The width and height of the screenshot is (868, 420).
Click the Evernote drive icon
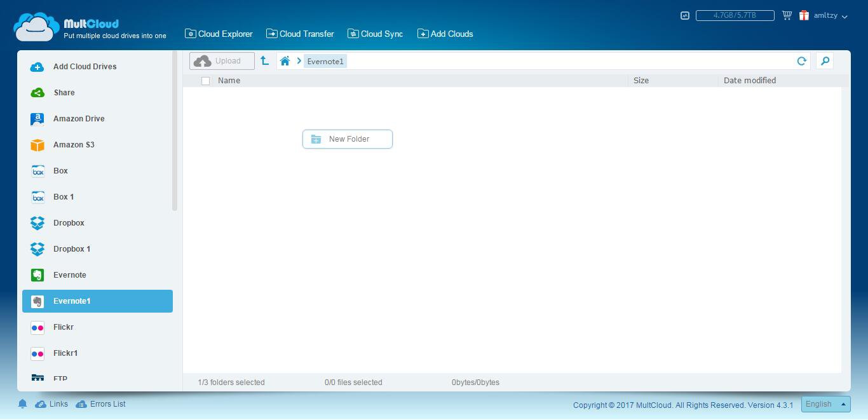click(x=37, y=275)
